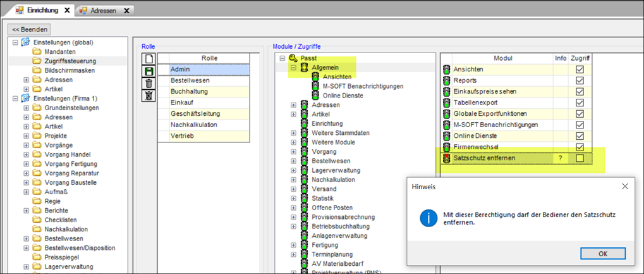The width and height of the screenshot is (644, 274).
Task: Click the key icon beside Passt
Action: tap(293, 58)
